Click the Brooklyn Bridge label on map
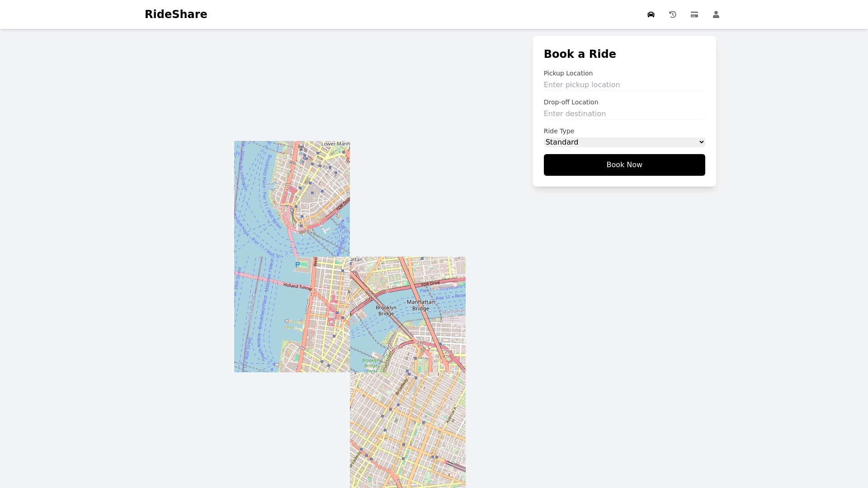This screenshot has height=488, width=868. pos(386,310)
